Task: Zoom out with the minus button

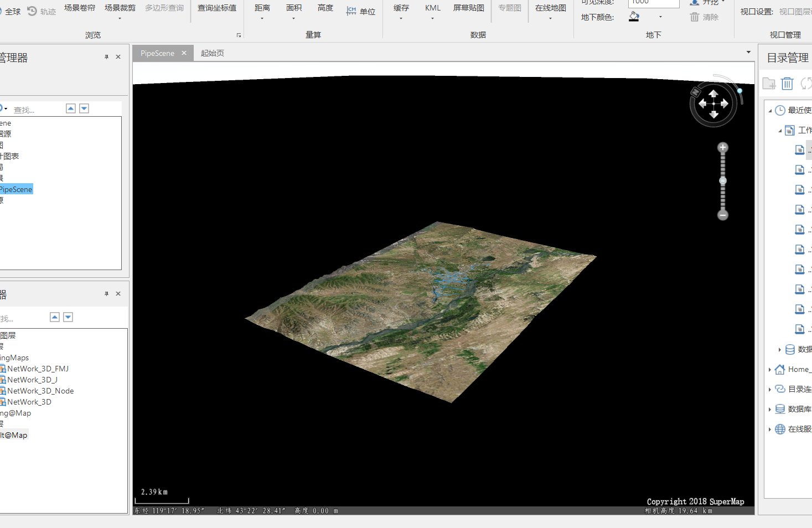Action: (722, 215)
